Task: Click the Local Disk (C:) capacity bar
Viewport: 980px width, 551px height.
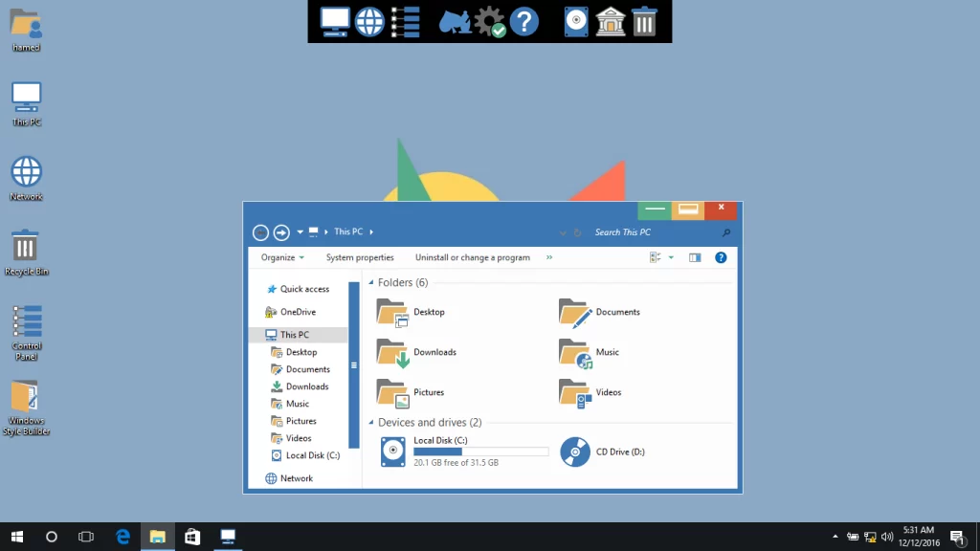Action: (480, 452)
